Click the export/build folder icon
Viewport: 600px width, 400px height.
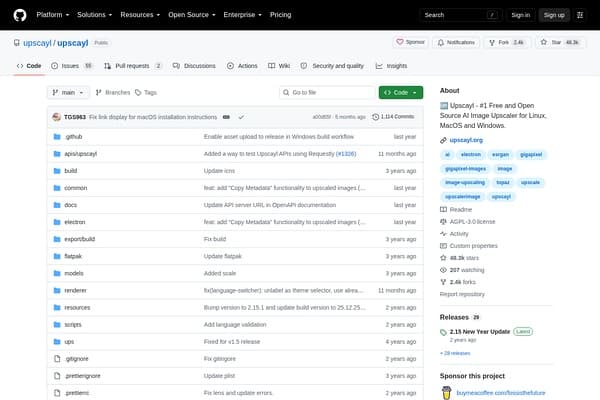click(57, 239)
